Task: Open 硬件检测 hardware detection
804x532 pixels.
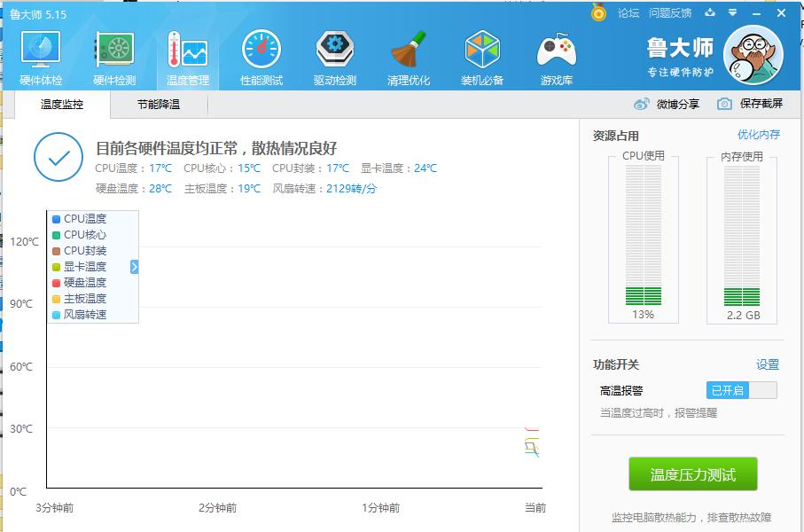Action: point(114,58)
